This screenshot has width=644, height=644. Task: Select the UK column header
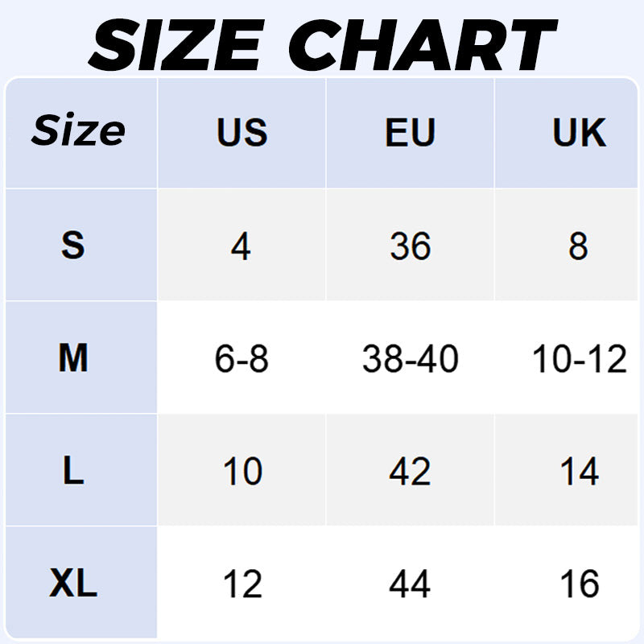click(x=579, y=133)
